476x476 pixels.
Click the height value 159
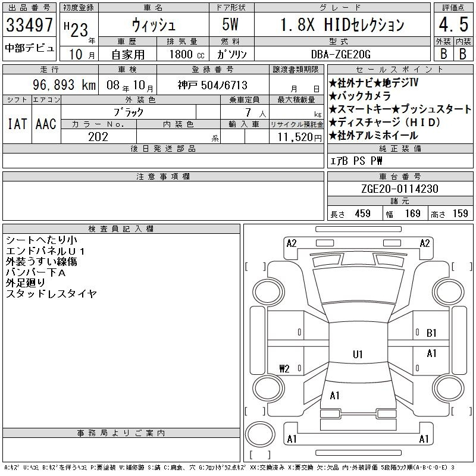460,214
